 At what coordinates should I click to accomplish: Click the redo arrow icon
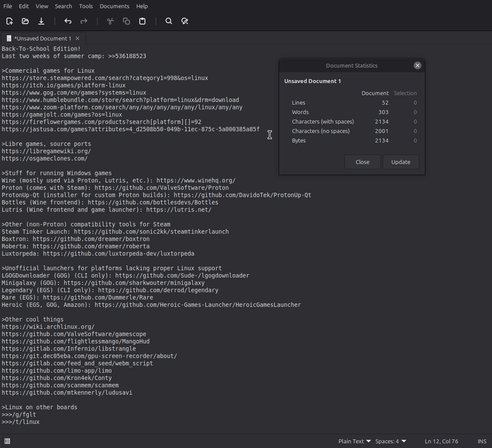coord(84,21)
